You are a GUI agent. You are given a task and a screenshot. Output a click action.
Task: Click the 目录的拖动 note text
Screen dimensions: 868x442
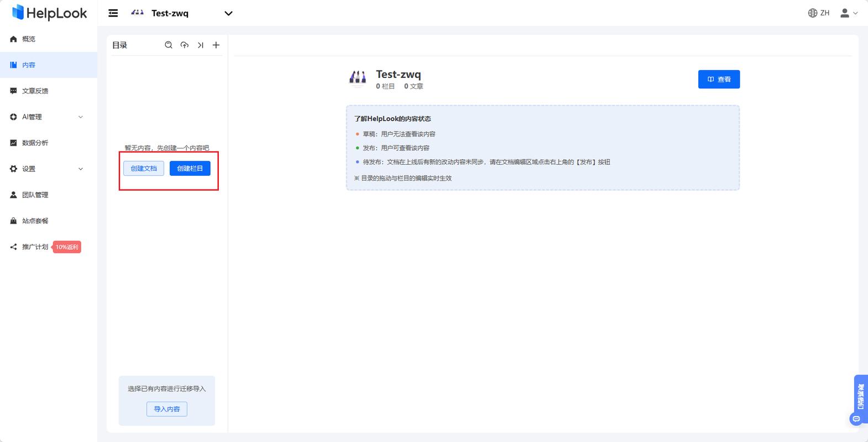coord(403,178)
